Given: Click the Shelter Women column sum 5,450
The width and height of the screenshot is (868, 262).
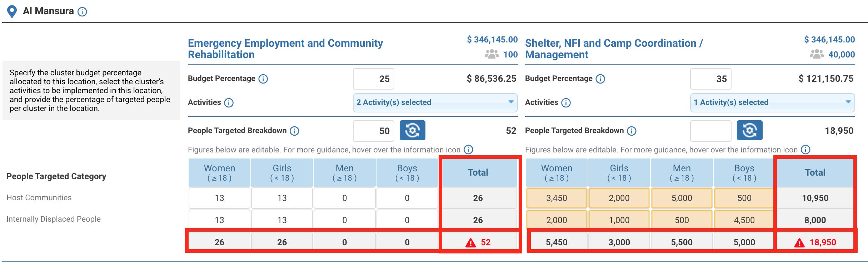Looking at the screenshot, I should coord(557,242).
